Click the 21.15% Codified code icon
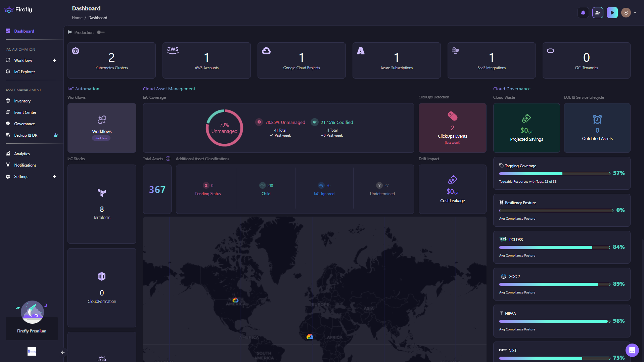The width and height of the screenshot is (644, 362). coord(315,122)
